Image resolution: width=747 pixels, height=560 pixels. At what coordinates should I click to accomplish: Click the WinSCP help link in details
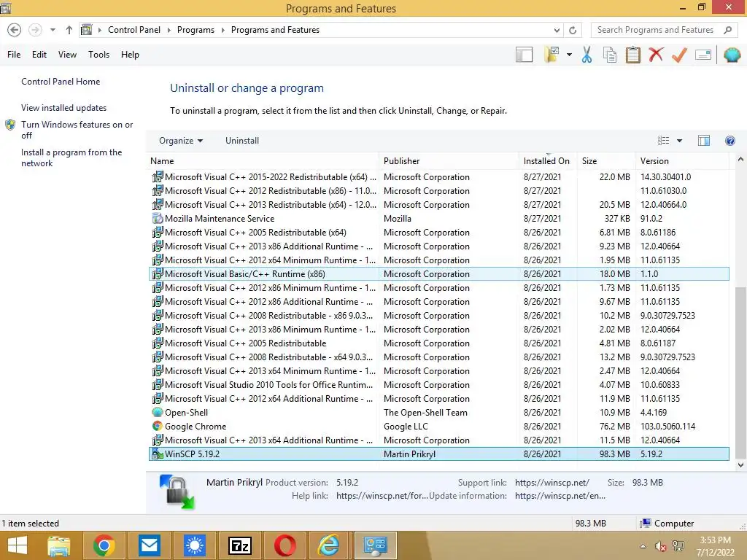pyautogui.click(x=382, y=496)
